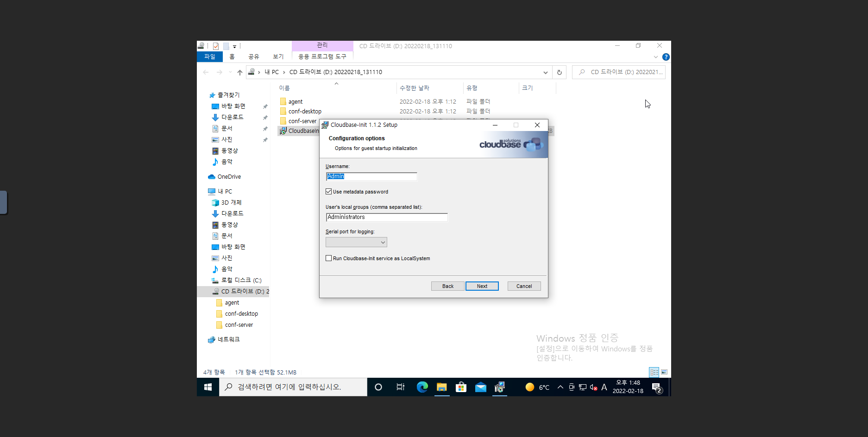Viewport: 868px width, 437px height.
Task: Click the User's local groups field
Action: (x=387, y=217)
